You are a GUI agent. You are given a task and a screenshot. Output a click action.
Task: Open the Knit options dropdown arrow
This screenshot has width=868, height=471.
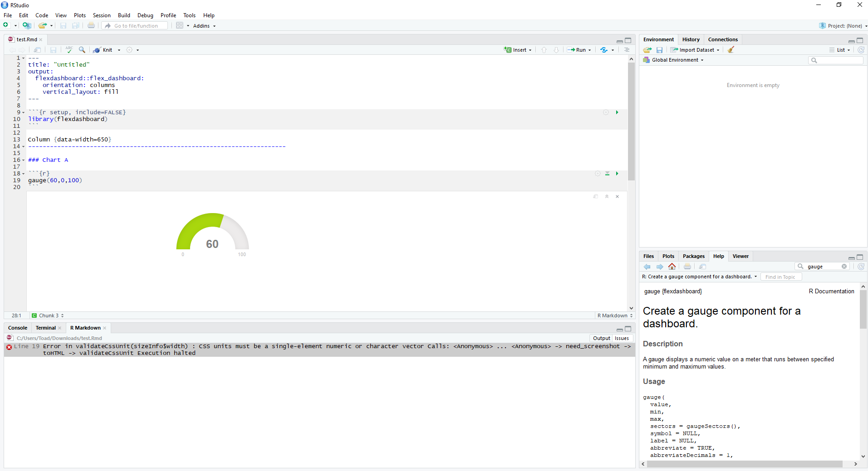(x=118, y=50)
